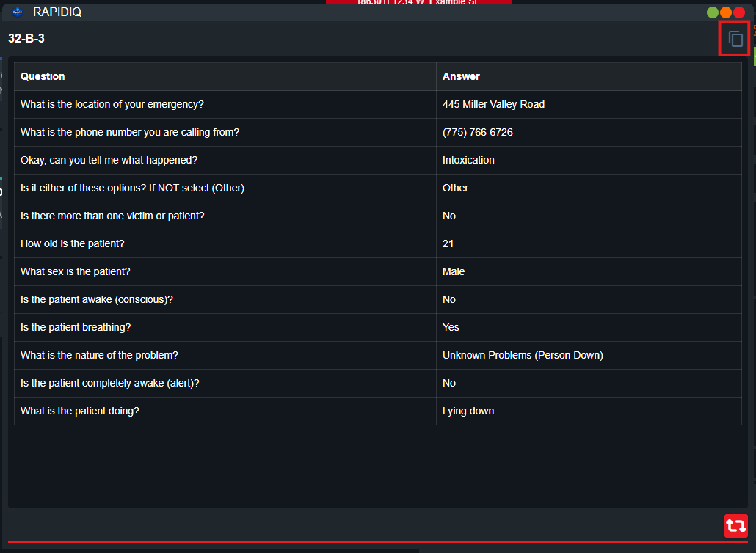
Task: Click the Question column header
Action: (x=43, y=76)
